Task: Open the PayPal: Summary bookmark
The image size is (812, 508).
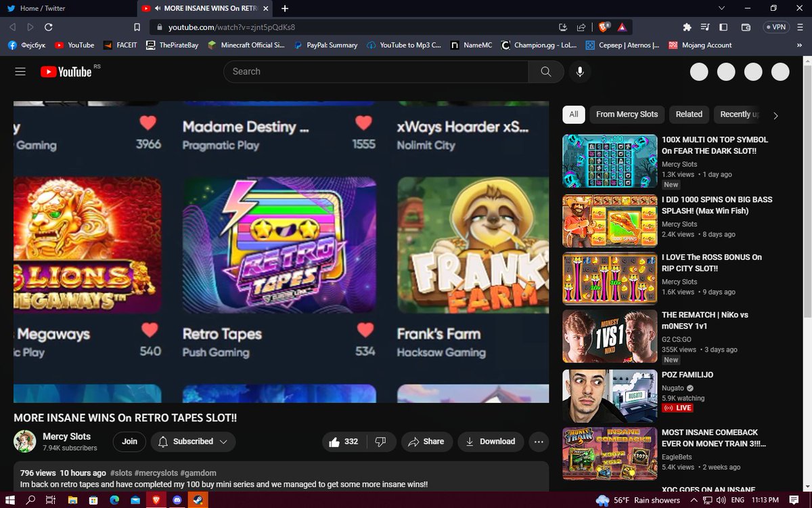Action: click(325, 45)
